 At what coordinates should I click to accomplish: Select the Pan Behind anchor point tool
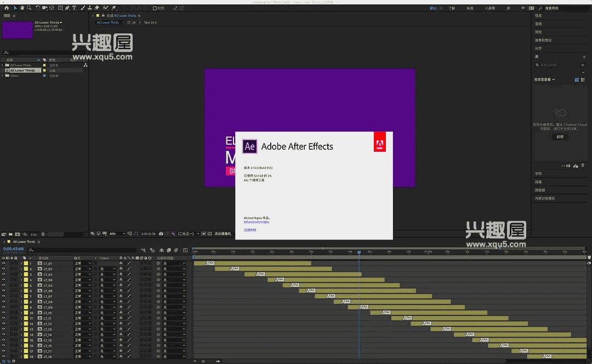pos(52,8)
